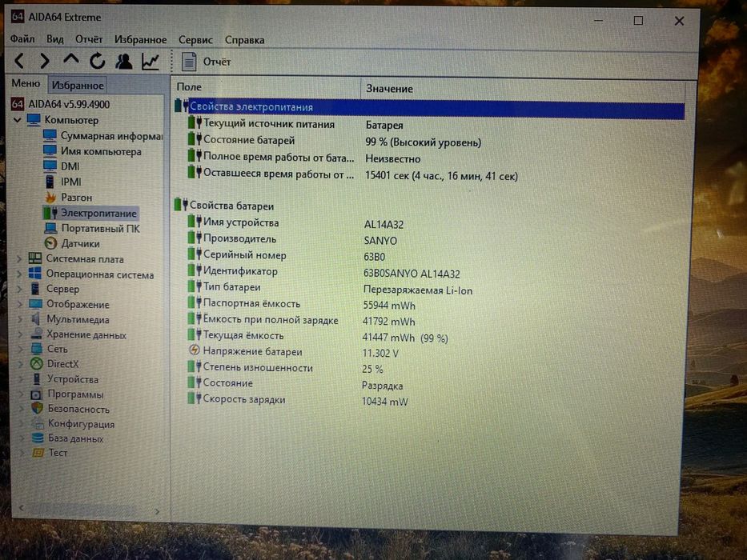
Task: Click the Конфигурация icon
Action: [x=38, y=423]
